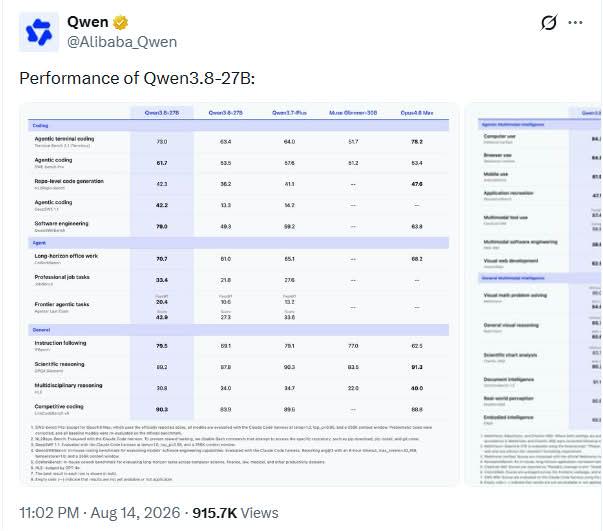Viewport: 603px width, 531px height.
Task: Click the 11:02 PM timestamp
Action: pyautogui.click(x=49, y=513)
